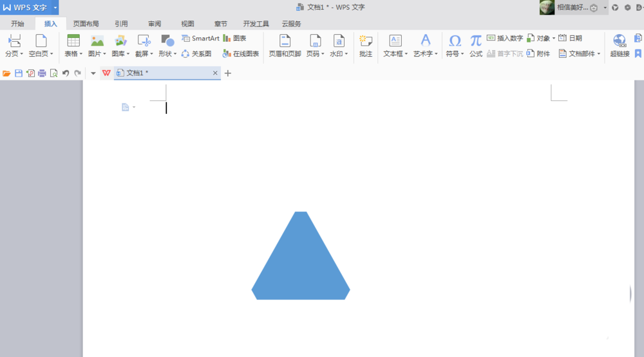Click 插入数字 insert number
644x357 pixels.
(505, 38)
